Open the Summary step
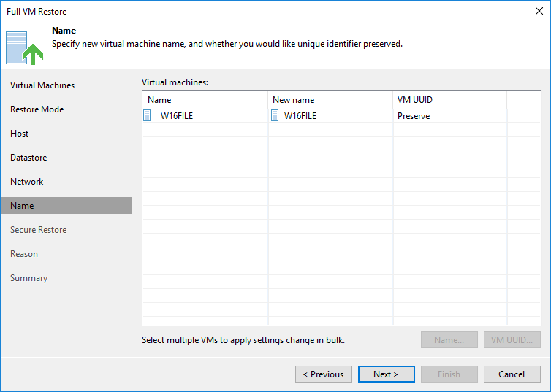Screen dimensions: 551x392 tap(28, 278)
